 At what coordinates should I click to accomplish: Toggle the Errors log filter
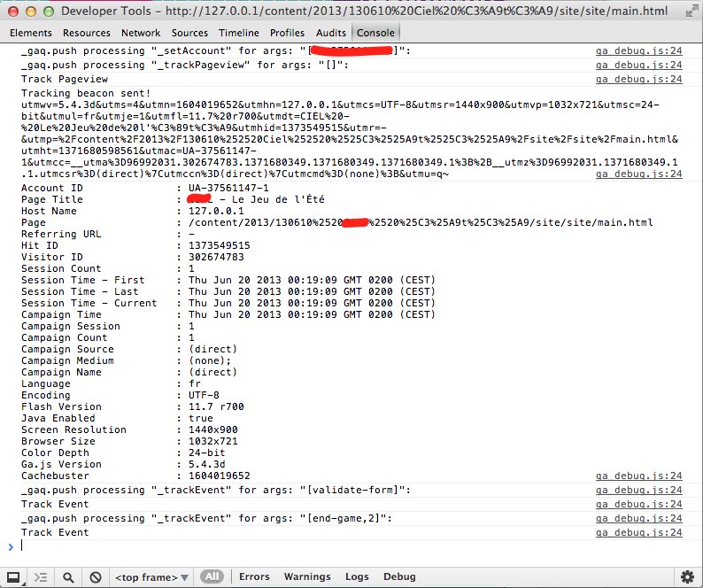click(254, 576)
